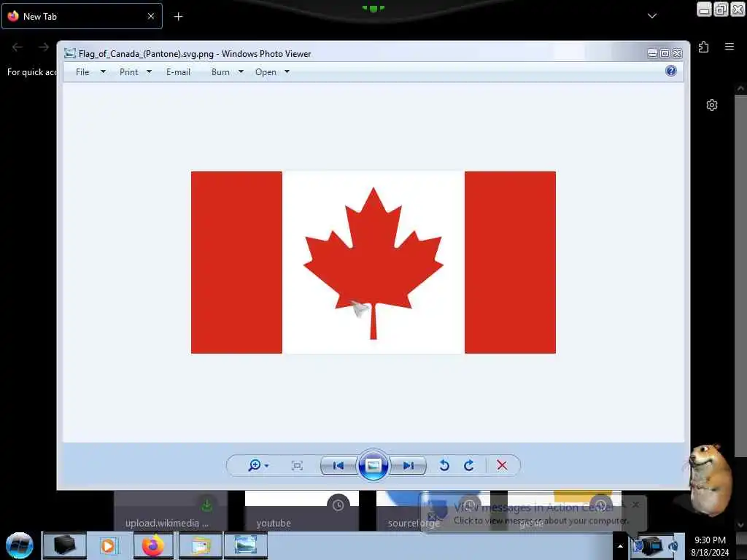
Task: Click the browser forward arrow
Action: (44, 47)
